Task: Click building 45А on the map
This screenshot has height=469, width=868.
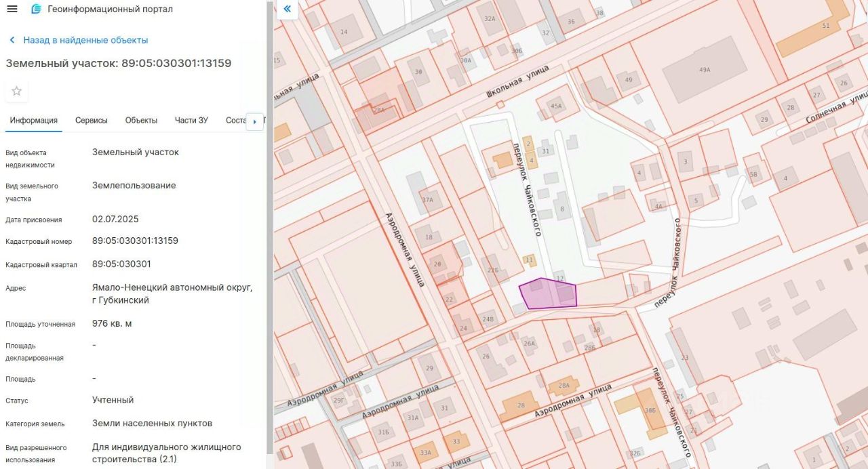Action: coord(556,106)
